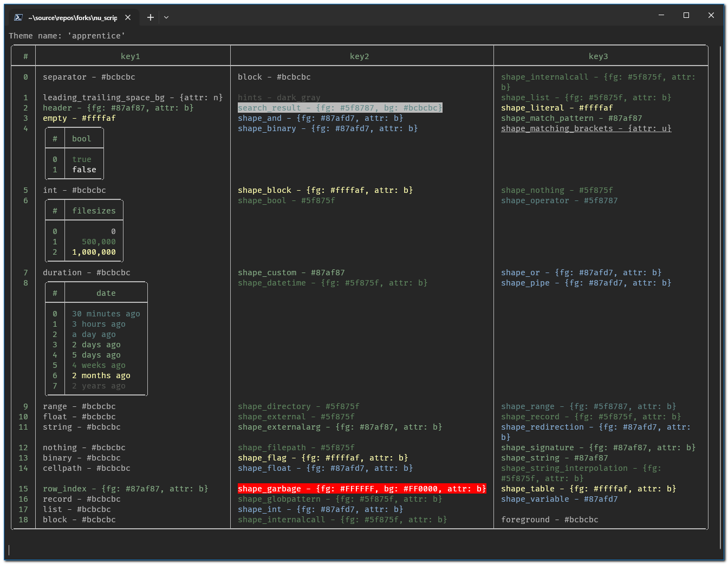Click '2 months ago' date row
Image resolution: width=728 pixels, height=564 pixels.
click(101, 375)
